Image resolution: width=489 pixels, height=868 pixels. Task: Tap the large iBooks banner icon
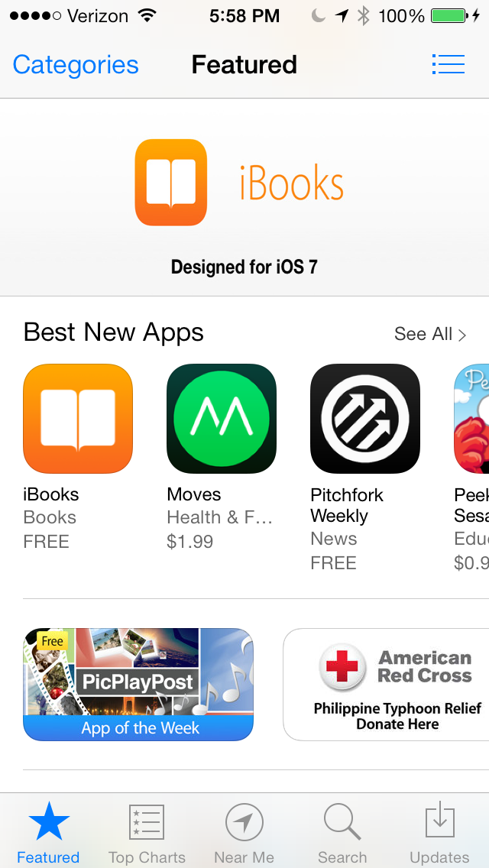tap(171, 183)
